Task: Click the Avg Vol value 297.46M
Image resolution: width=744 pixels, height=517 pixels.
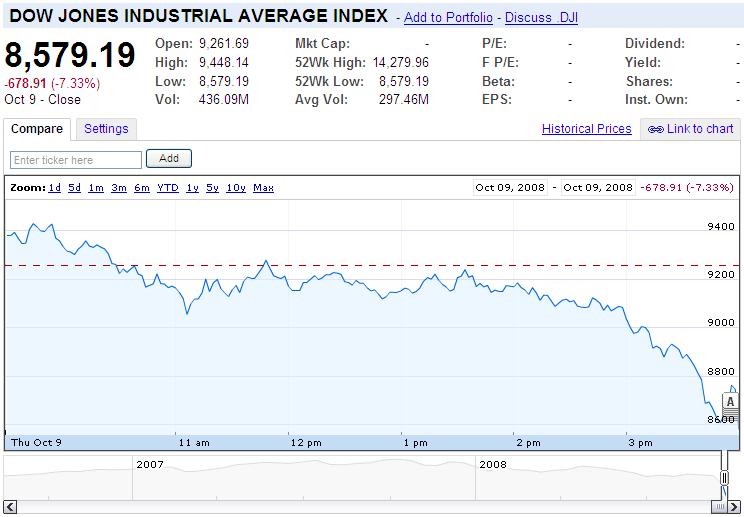Action: [403, 100]
